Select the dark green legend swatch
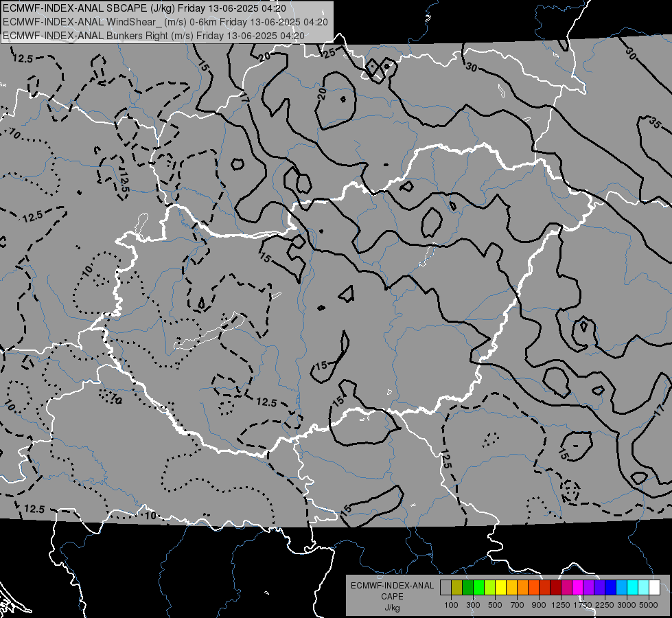This screenshot has width=672, height=618. click(x=468, y=587)
